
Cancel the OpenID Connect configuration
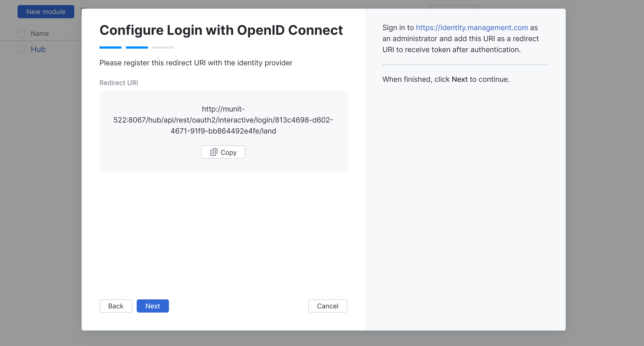(328, 306)
